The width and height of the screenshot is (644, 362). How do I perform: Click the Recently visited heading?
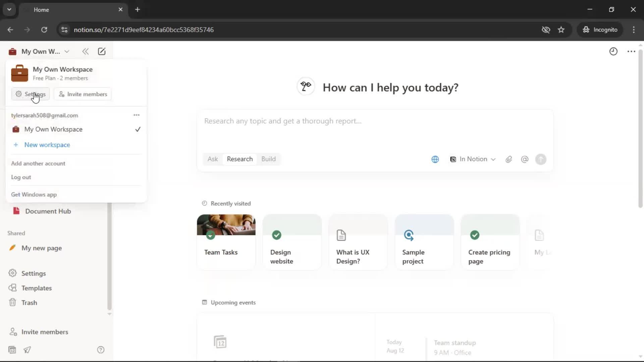click(x=230, y=203)
